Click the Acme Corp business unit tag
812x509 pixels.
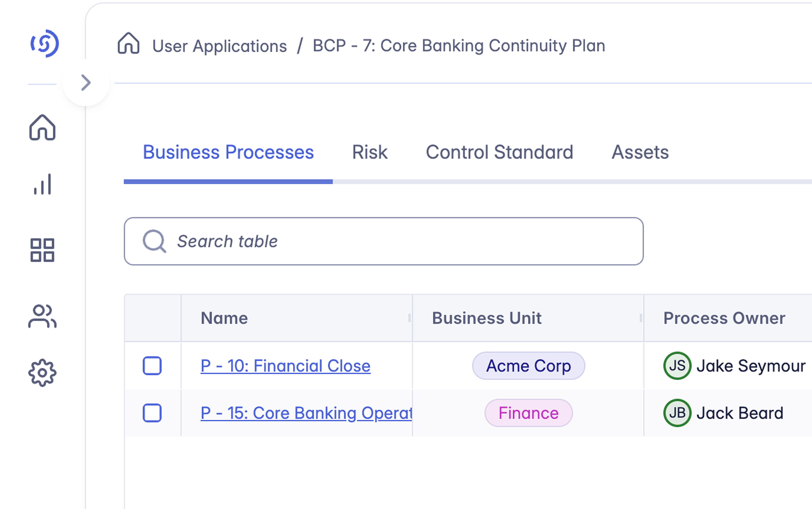tap(528, 366)
